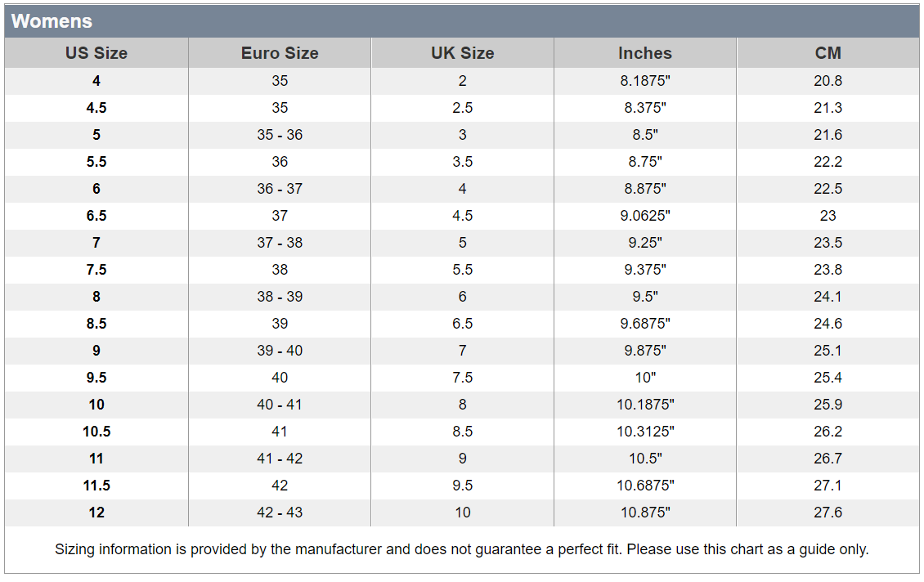Click the CM column header
Screen dimensions: 924x582
pos(828,53)
